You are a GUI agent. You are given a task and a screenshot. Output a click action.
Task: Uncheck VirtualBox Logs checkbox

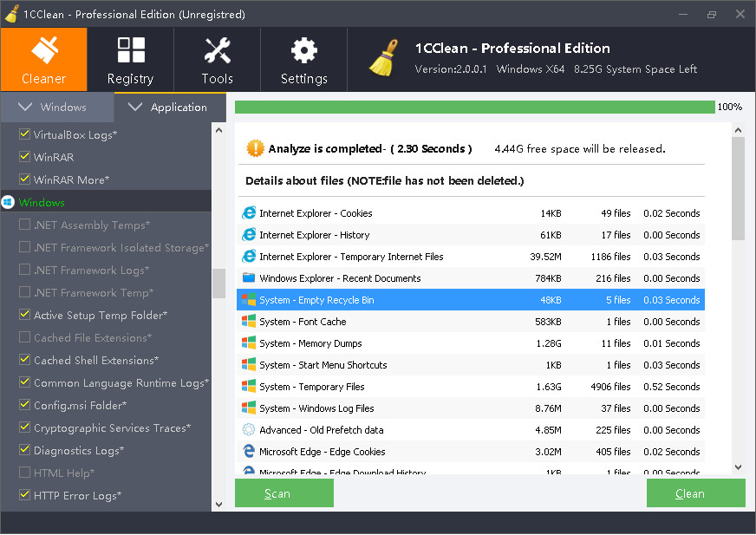24,134
